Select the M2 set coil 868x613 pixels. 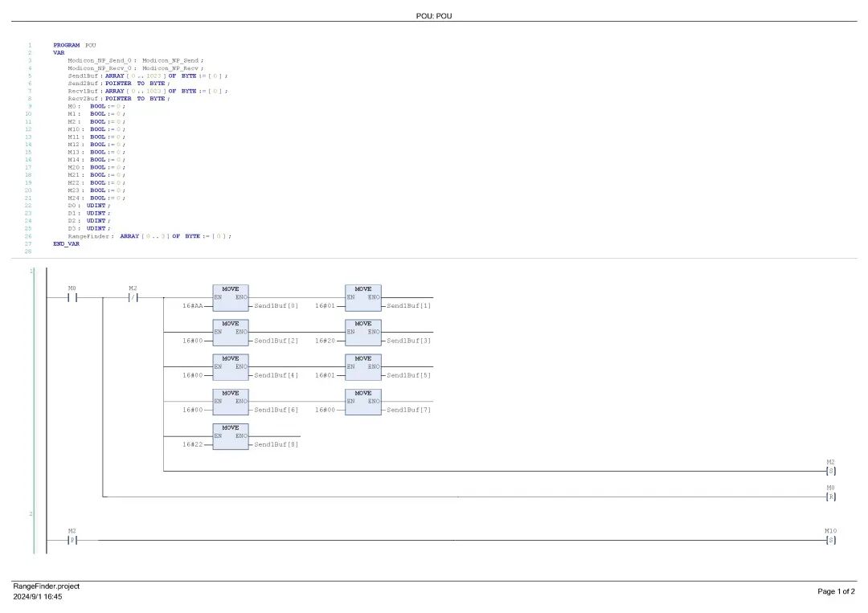coord(830,471)
